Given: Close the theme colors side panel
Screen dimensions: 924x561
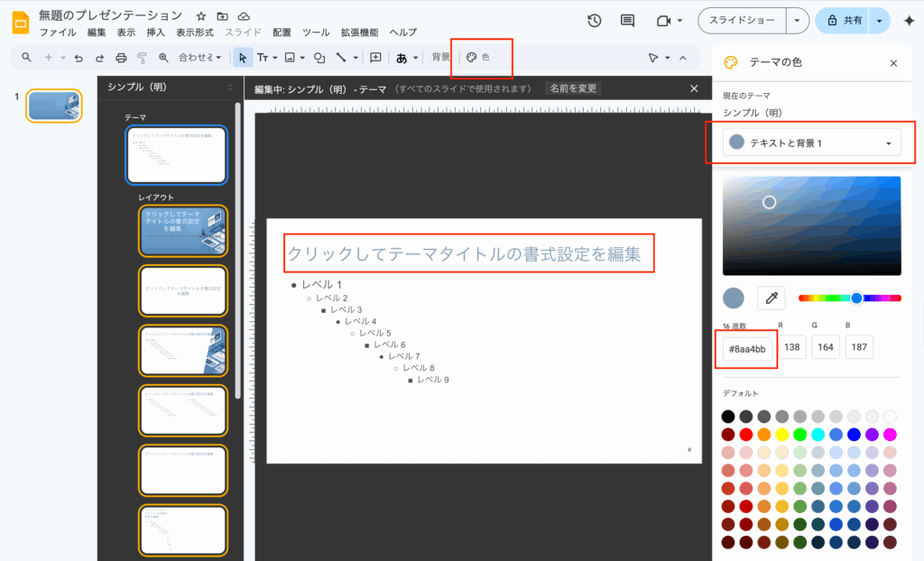Looking at the screenshot, I should pos(893,63).
